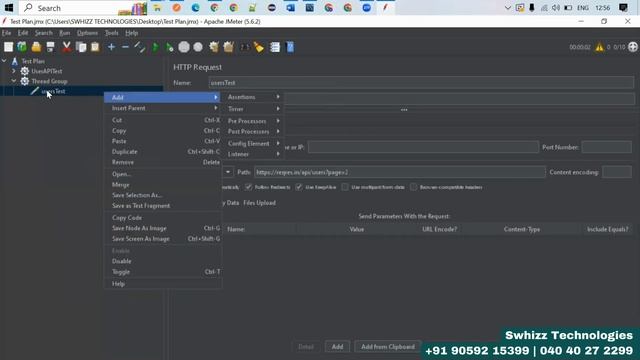This screenshot has width=640, height=360.
Task: Collapse the Thread Group tree node
Action: [14, 81]
